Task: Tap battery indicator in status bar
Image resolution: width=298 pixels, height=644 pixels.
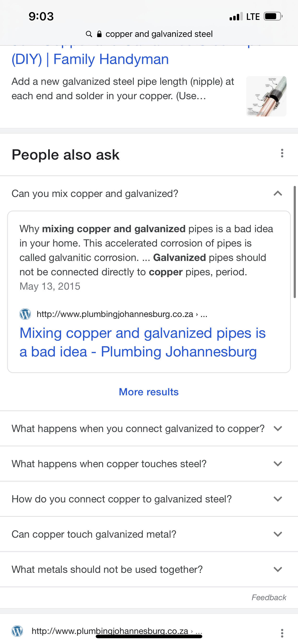Action: [x=273, y=17]
